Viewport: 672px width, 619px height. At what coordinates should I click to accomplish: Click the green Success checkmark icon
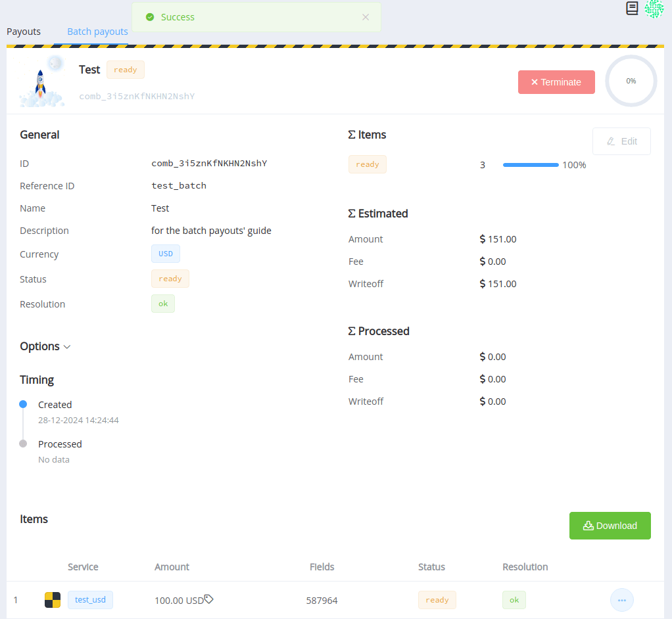[150, 17]
